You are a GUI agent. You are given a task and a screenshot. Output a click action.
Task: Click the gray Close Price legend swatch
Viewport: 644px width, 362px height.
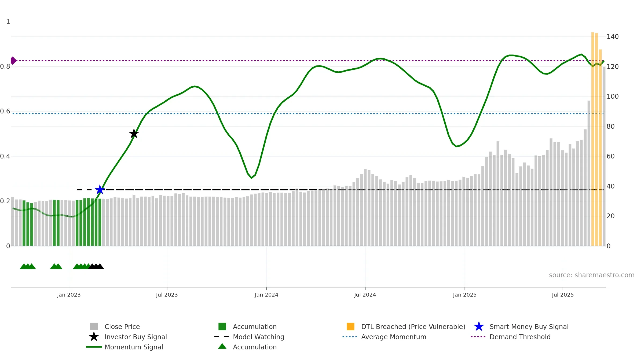point(94,327)
